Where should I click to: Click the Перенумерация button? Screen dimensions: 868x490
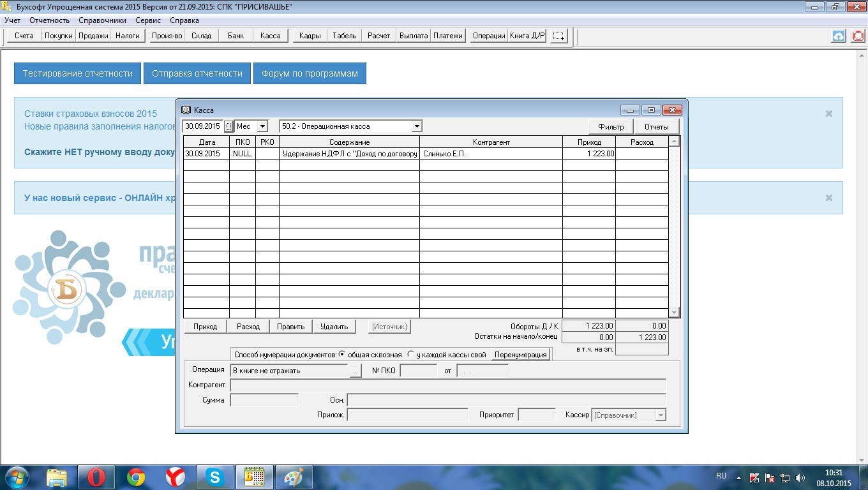click(x=521, y=355)
